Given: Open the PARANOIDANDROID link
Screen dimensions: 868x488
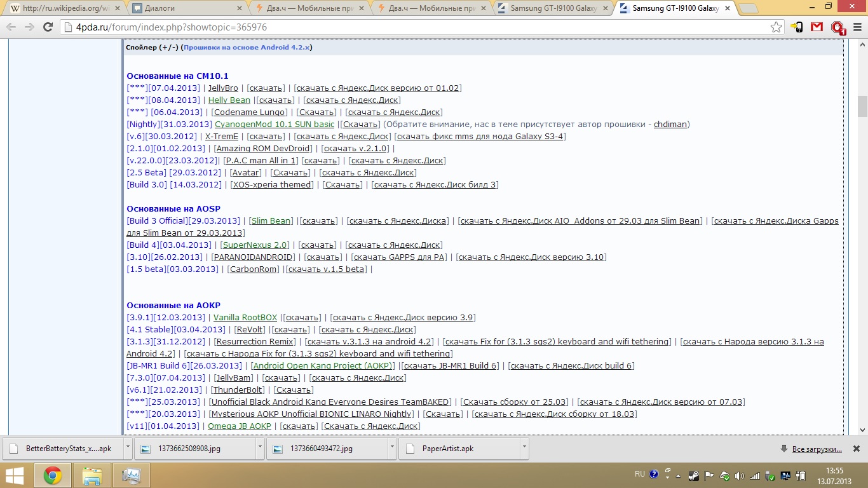Looking at the screenshot, I should tap(253, 257).
